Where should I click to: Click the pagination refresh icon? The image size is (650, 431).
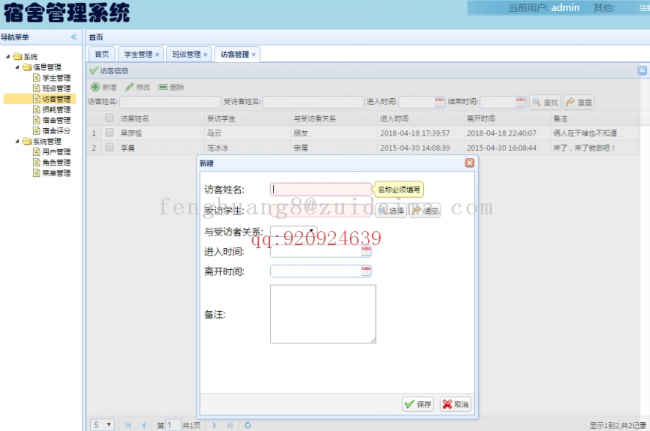[x=247, y=425]
